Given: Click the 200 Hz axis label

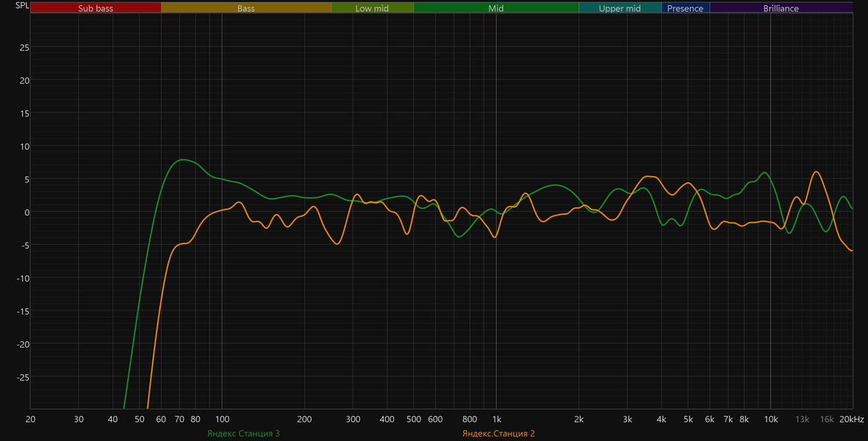Looking at the screenshot, I should [304, 420].
